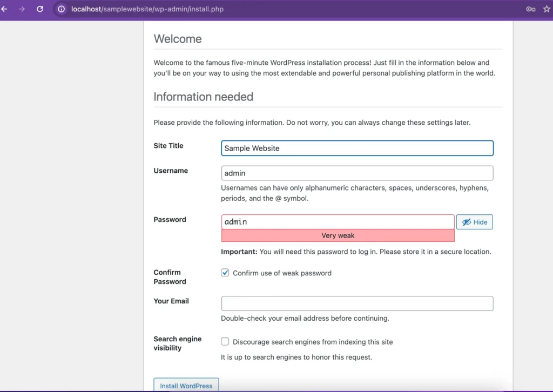Click the empty Your Email field
553x392 pixels.
tap(358, 303)
